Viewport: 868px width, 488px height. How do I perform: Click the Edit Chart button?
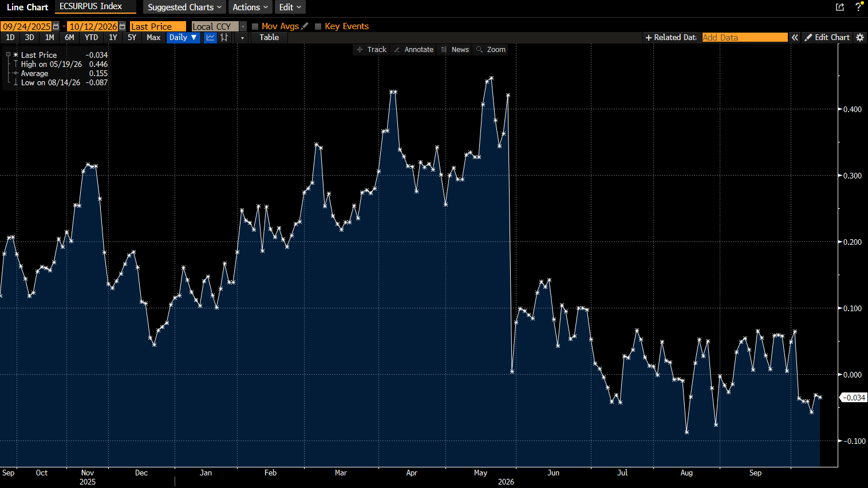[827, 37]
